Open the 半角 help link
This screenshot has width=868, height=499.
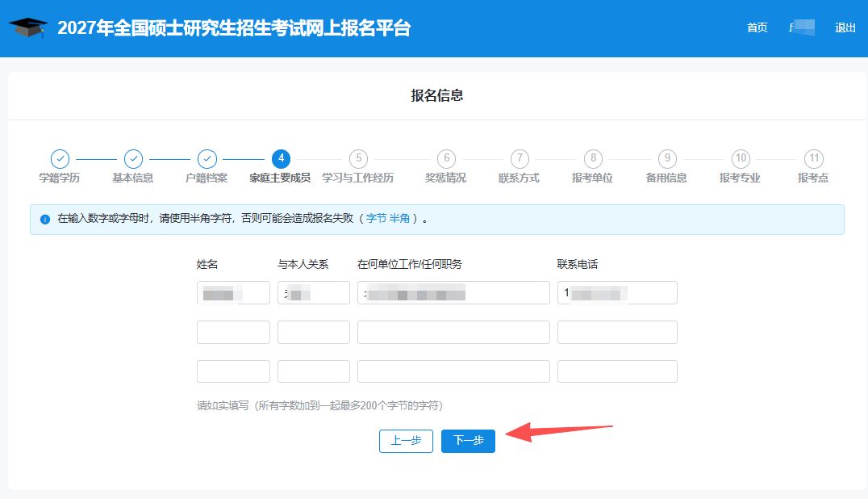(399, 219)
